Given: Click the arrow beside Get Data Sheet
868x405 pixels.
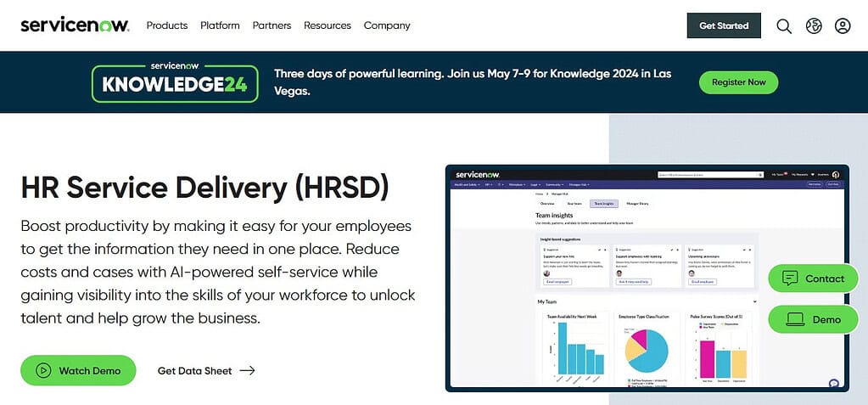Looking at the screenshot, I should pyautogui.click(x=248, y=371).
